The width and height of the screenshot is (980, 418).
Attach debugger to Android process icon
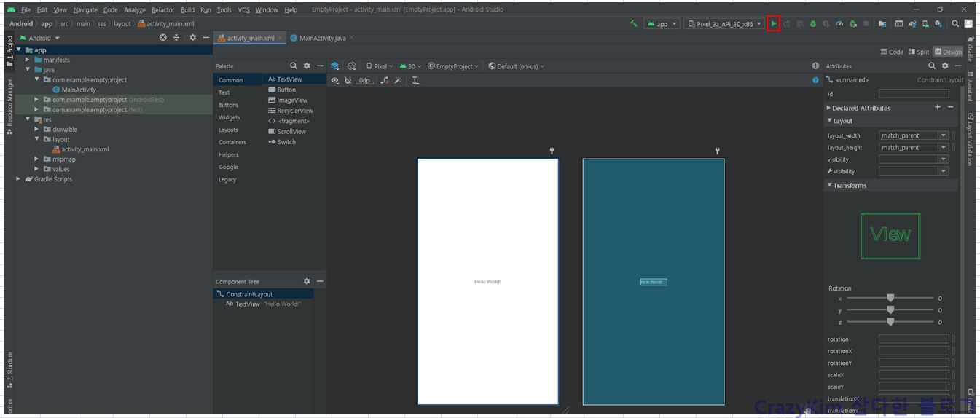tap(853, 24)
